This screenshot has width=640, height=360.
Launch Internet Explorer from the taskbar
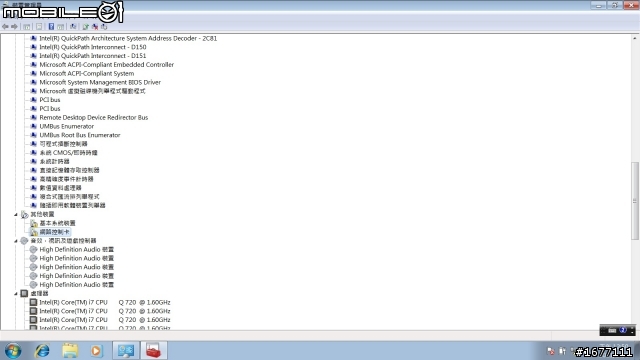(42, 351)
